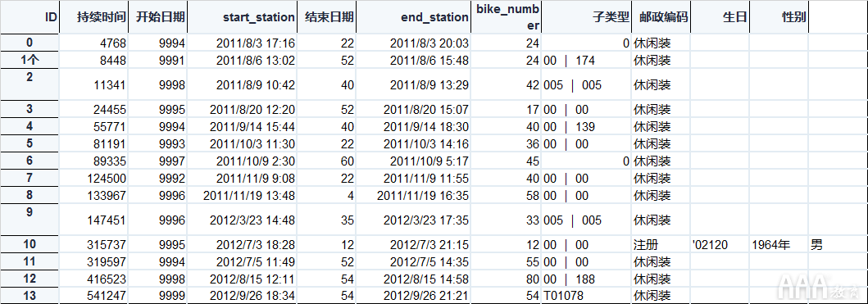Select row header 7
The width and height of the screenshot is (868, 304).
[x=30, y=179]
